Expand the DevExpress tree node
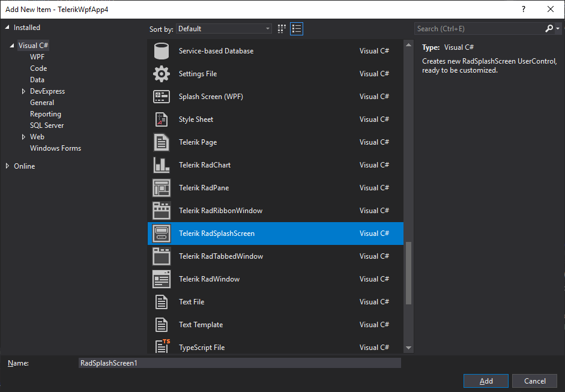 point(24,91)
